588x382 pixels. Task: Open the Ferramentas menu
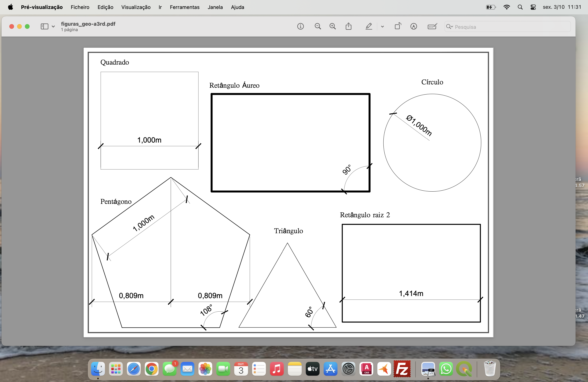tap(184, 7)
